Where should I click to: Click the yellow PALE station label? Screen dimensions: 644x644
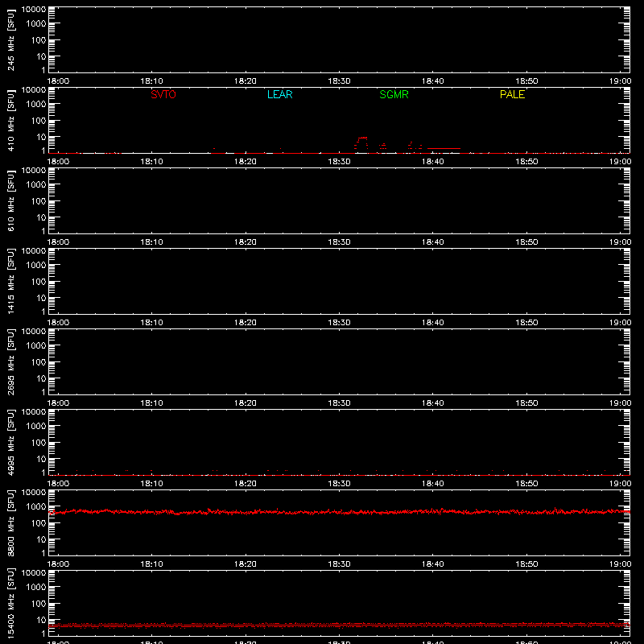pos(512,94)
